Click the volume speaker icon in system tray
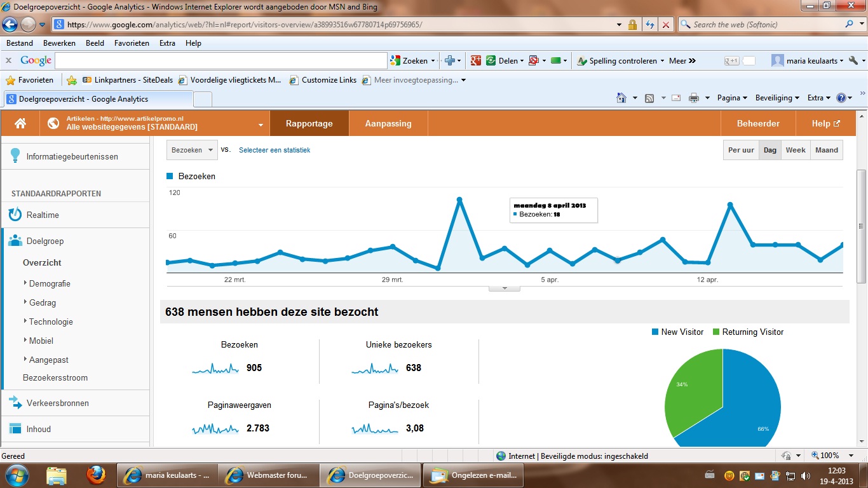This screenshot has width=868, height=488. (x=806, y=475)
